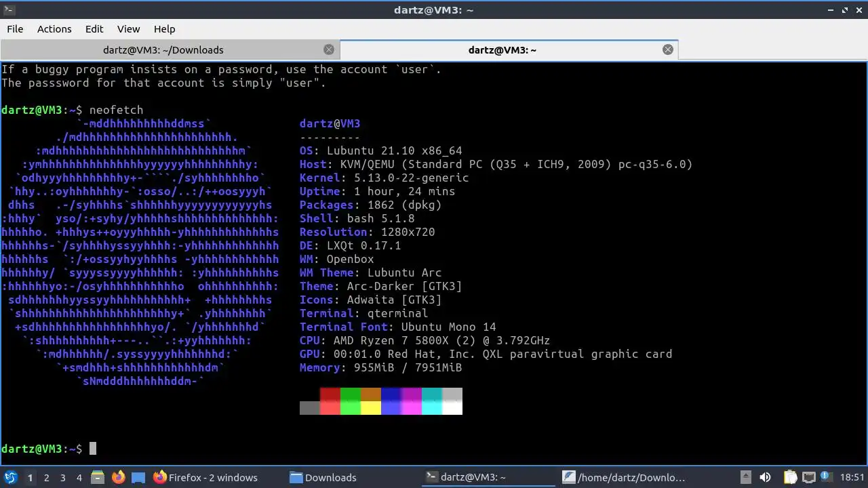Click the GPU: Red Hat QXL line
Viewport: 868px width, 488px height.
(486, 354)
